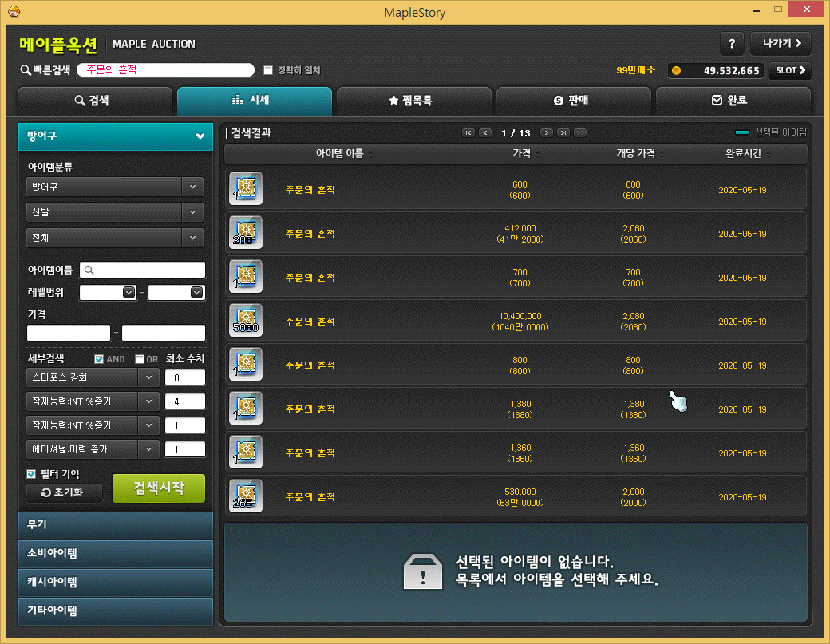Expand the 캐시아이템 category section
Image resolution: width=830 pixels, height=644 pixels.
[116, 582]
